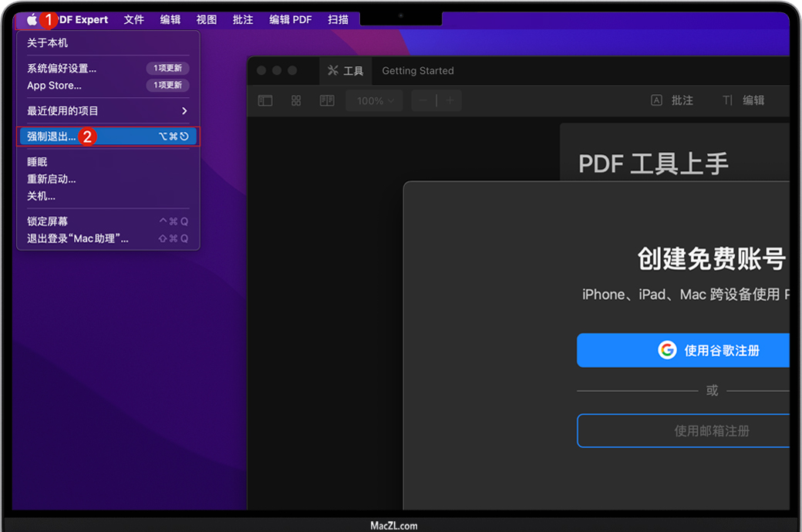Click the 创建免费账号 heading

pyautogui.click(x=712, y=258)
